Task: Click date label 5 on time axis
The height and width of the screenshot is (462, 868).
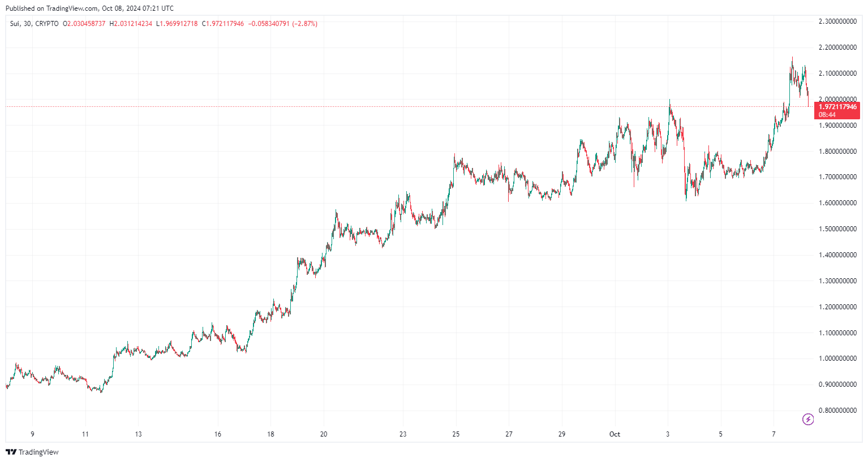Action: pyautogui.click(x=721, y=434)
